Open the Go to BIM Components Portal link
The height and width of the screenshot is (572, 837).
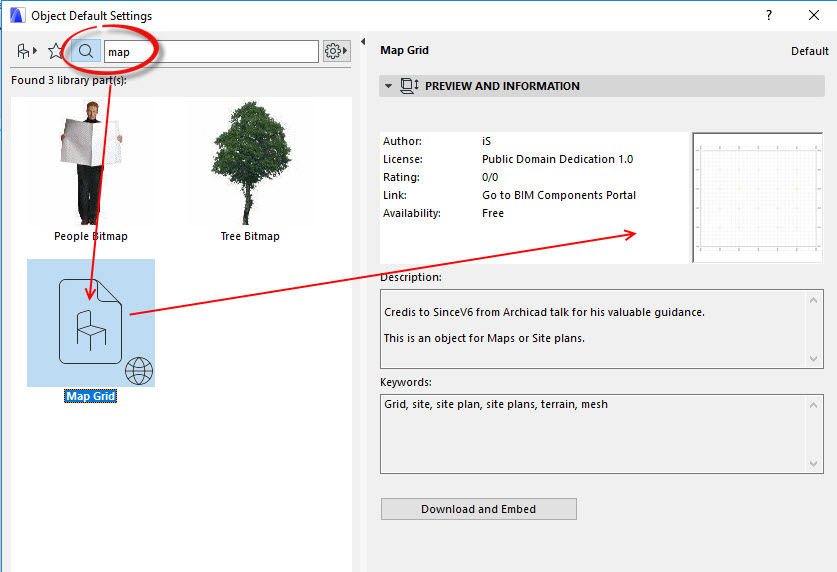pyautogui.click(x=559, y=195)
